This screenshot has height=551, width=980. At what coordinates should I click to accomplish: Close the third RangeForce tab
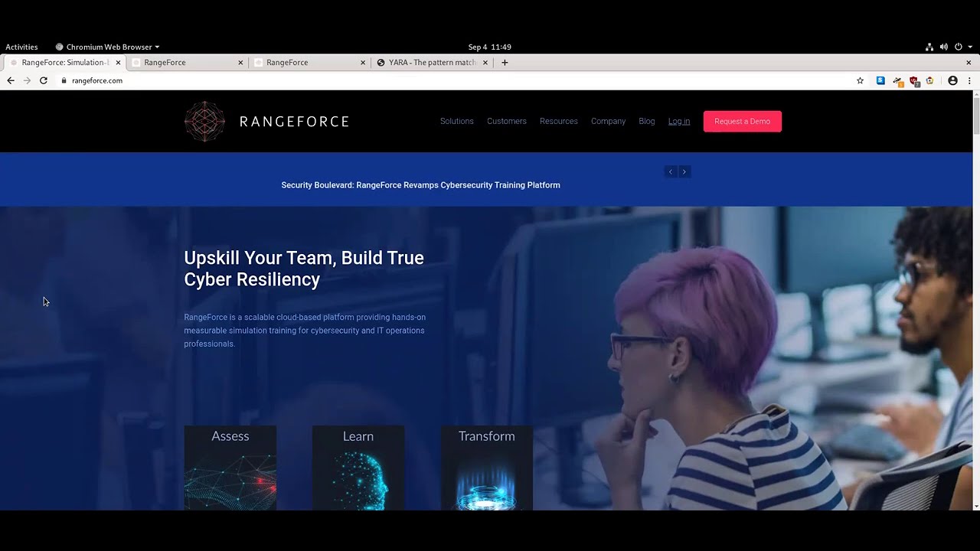click(363, 63)
